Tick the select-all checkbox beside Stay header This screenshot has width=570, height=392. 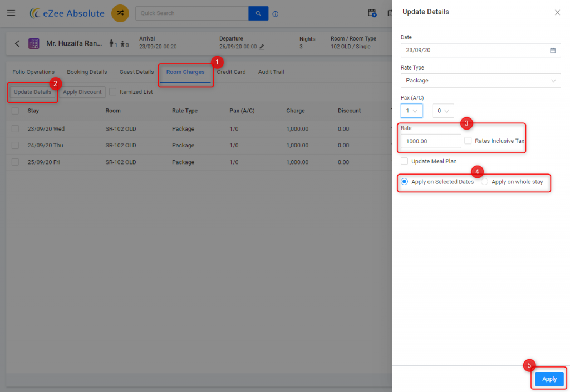(15, 111)
